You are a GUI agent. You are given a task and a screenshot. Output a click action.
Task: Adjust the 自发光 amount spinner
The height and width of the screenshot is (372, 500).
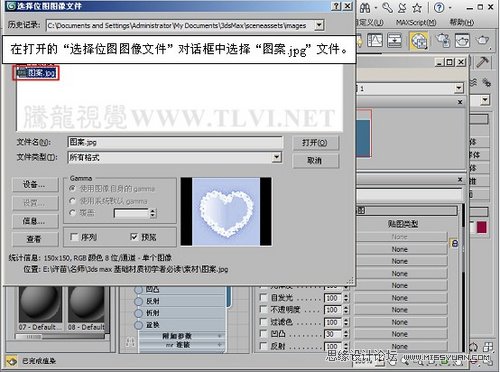pos(346,298)
